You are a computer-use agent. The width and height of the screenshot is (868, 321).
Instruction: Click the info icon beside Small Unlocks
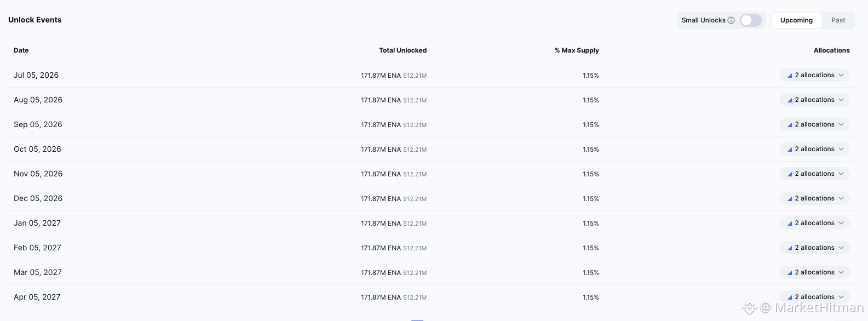click(x=731, y=20)
